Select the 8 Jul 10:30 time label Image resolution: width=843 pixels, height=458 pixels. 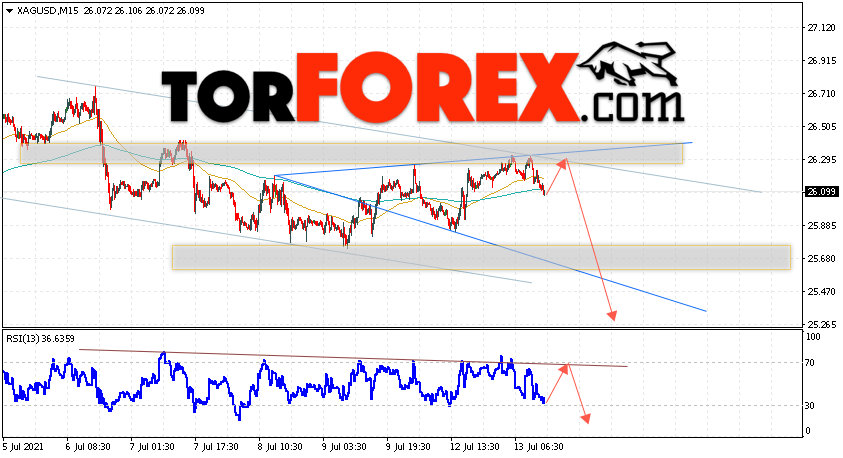[x=280, y=447]
